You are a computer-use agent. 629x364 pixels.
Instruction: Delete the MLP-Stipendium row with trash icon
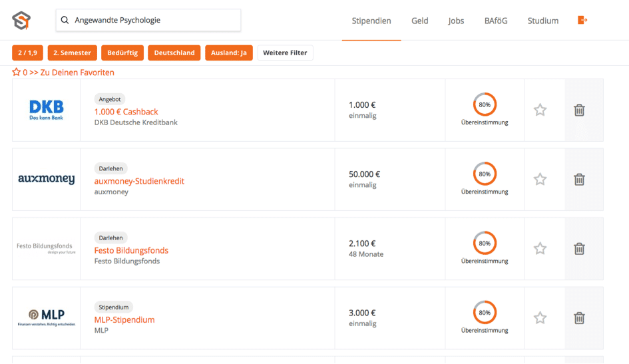pyautogui.click(x=579, y=318)
